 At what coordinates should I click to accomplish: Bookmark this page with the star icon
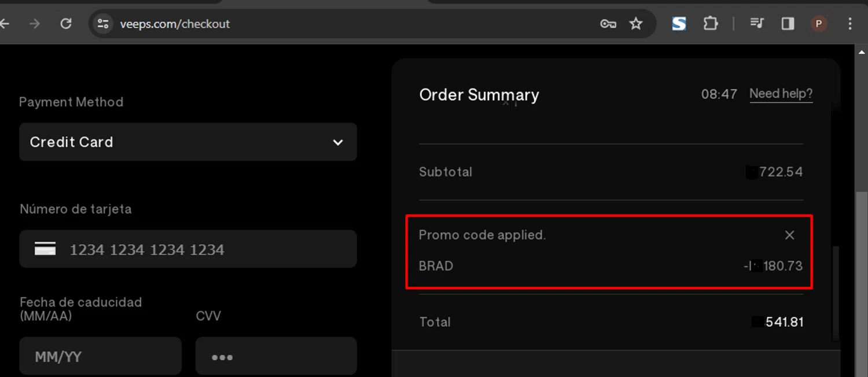click(636, 24)
